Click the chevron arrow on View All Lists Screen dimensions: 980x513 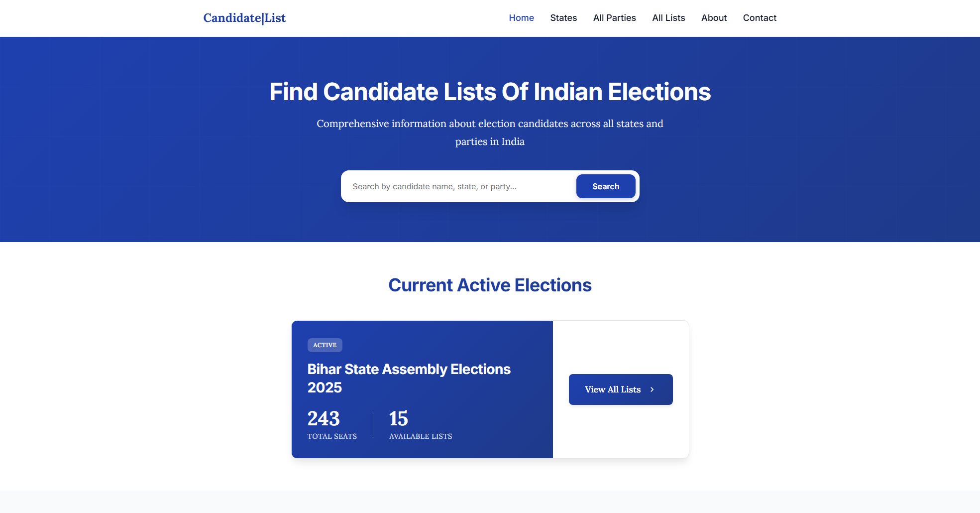click(x=653, y=389)
